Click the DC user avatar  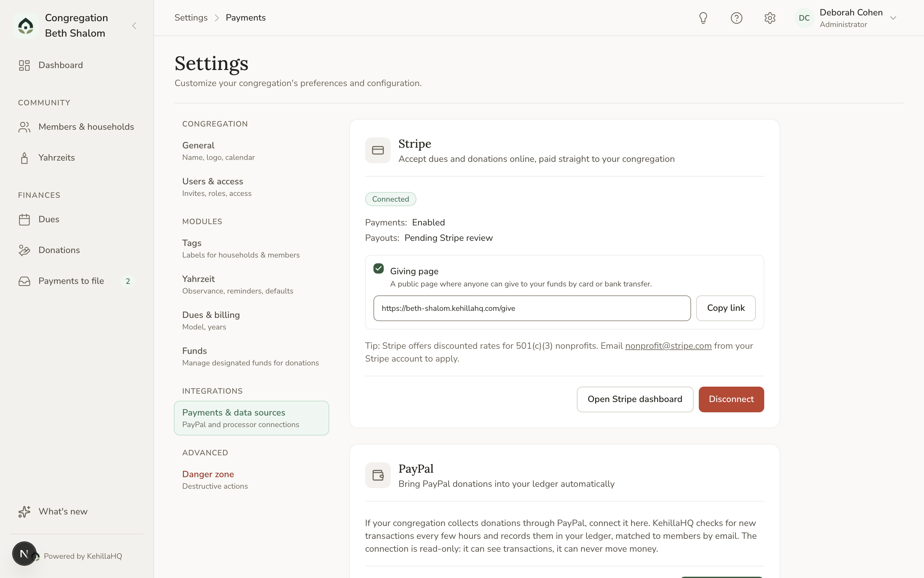(804, 18)
